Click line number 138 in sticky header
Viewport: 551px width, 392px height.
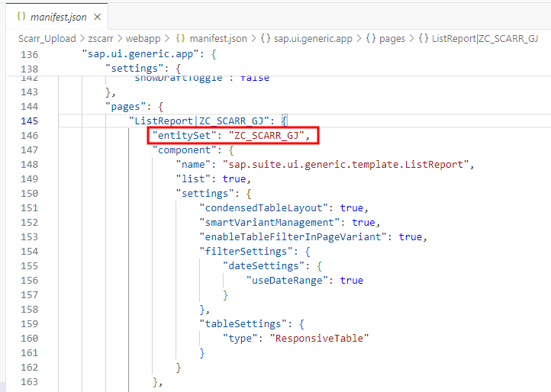[29, 69]
